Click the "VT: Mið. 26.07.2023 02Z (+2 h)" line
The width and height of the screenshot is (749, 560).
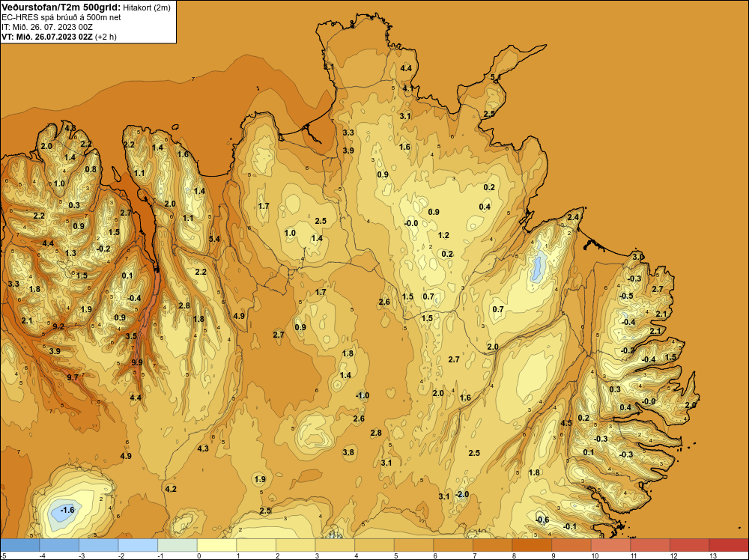pos(59,37)
